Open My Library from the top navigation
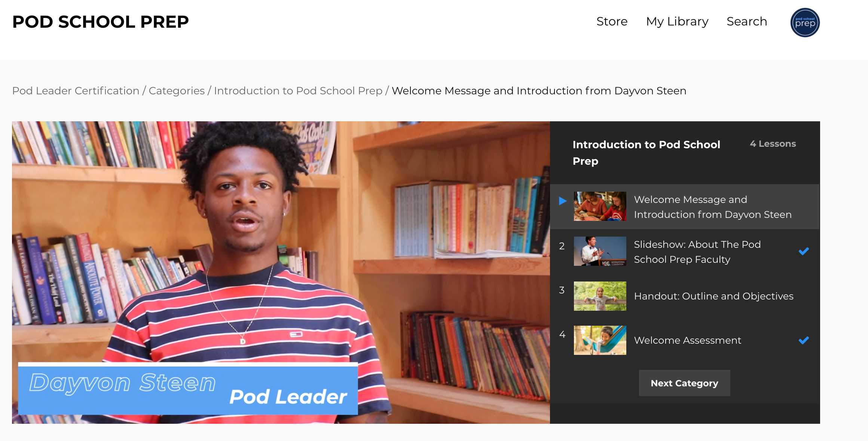This screenshot has width=868, height=441. [677, 22]
